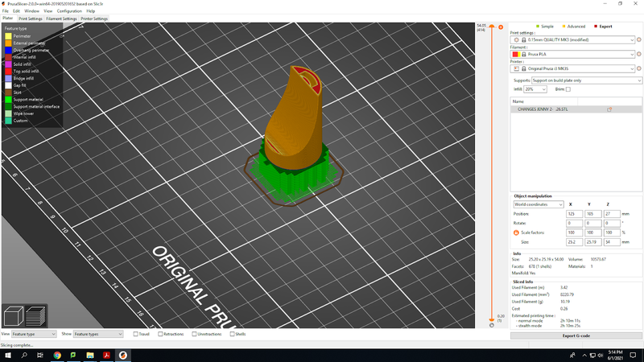The image size is (644, 362).
Task: Switch to the Print Settings tab
Action: 31,19
